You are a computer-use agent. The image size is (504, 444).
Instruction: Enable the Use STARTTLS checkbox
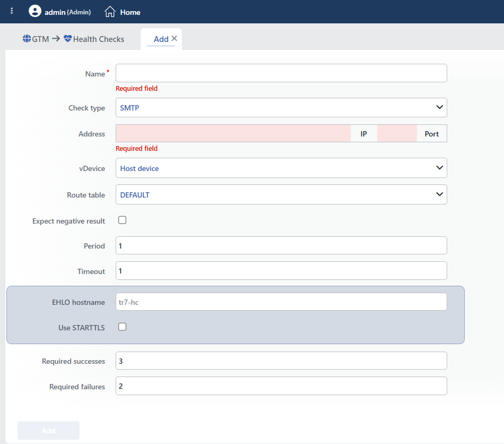tap(122, 327)
